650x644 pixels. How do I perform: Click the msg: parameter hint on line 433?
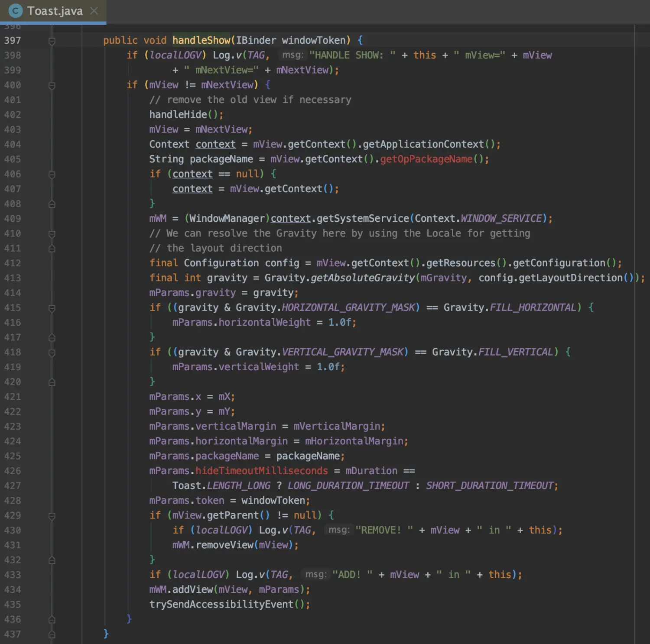[316, 575]
